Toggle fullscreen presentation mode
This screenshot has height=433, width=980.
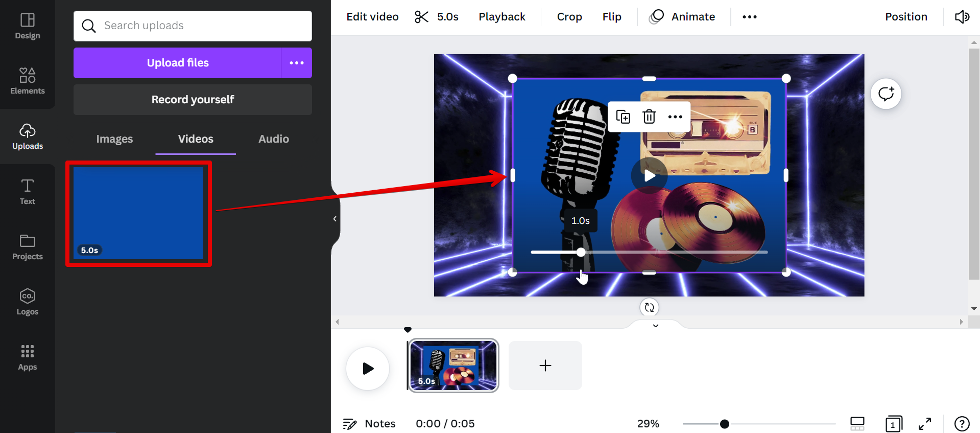[x=925, y=424]
